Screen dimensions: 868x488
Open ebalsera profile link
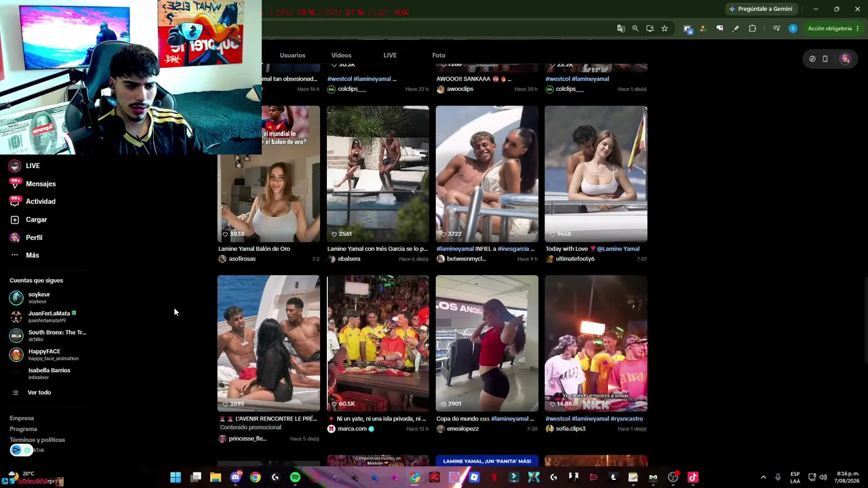point(349,259)
